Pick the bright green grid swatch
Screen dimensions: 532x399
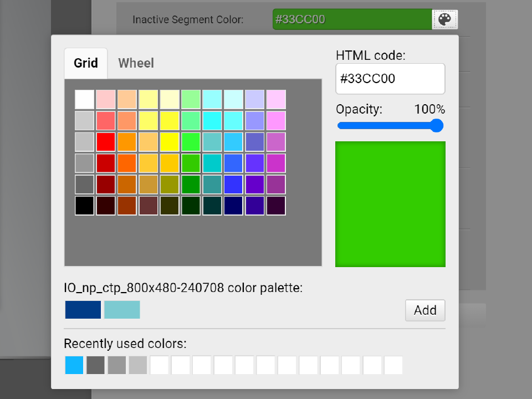click(x=191, y=142)
